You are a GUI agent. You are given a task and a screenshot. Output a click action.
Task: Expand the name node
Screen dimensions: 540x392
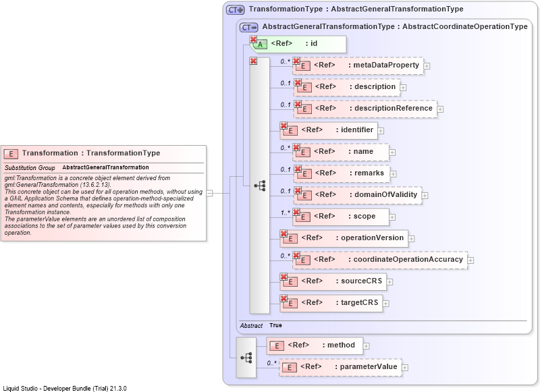[392, 152]
